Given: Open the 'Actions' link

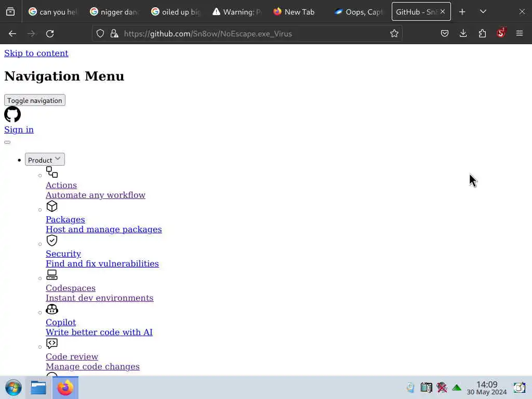Looking at the screenshot, I should 61,185.
